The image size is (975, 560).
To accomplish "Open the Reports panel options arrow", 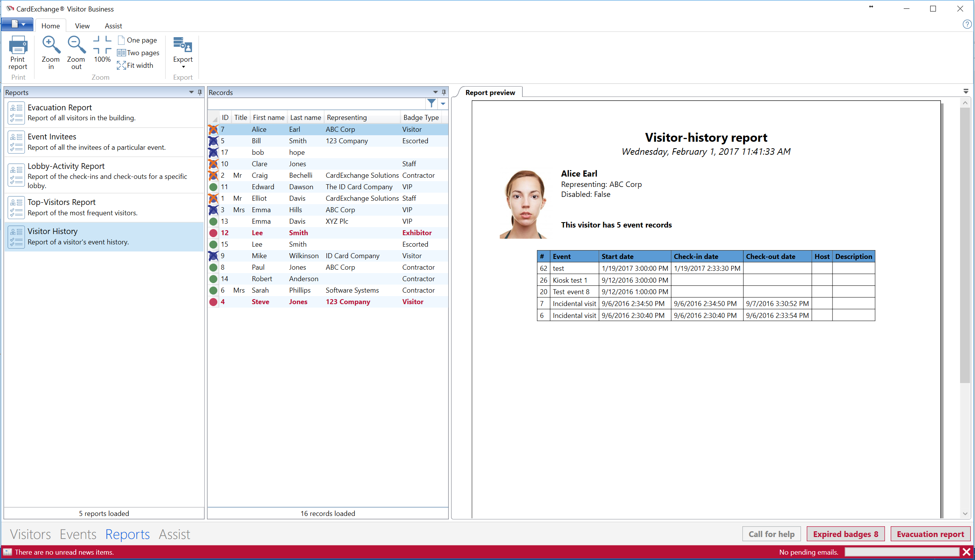I will [191, 92].
